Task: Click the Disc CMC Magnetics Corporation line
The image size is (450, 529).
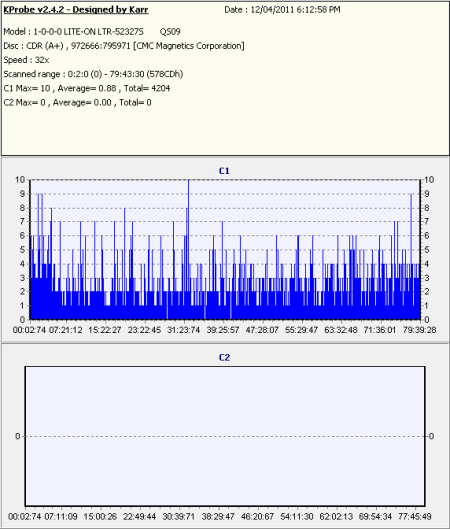Action: click(x=124, y=46)
